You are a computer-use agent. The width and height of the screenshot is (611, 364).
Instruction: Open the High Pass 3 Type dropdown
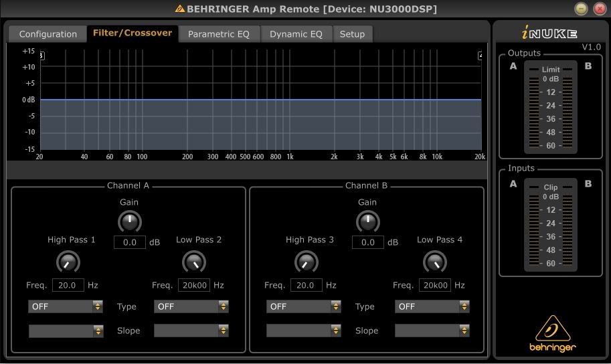click(304, 306)
